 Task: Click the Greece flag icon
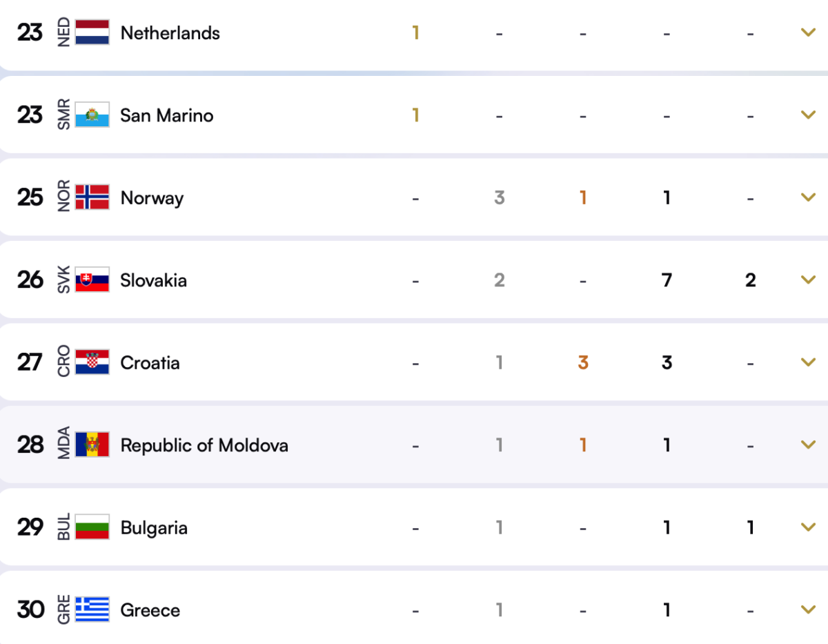coord(92,609)
